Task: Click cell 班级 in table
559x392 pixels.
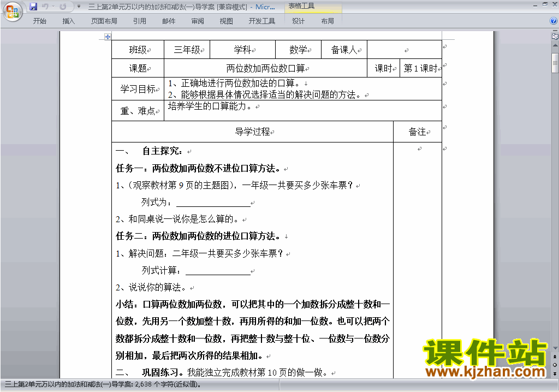Action: (x=138, y=50)
